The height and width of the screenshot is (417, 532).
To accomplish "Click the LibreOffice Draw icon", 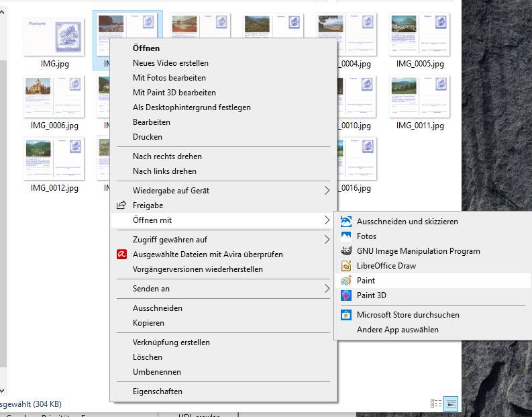I will click(346, 266).
